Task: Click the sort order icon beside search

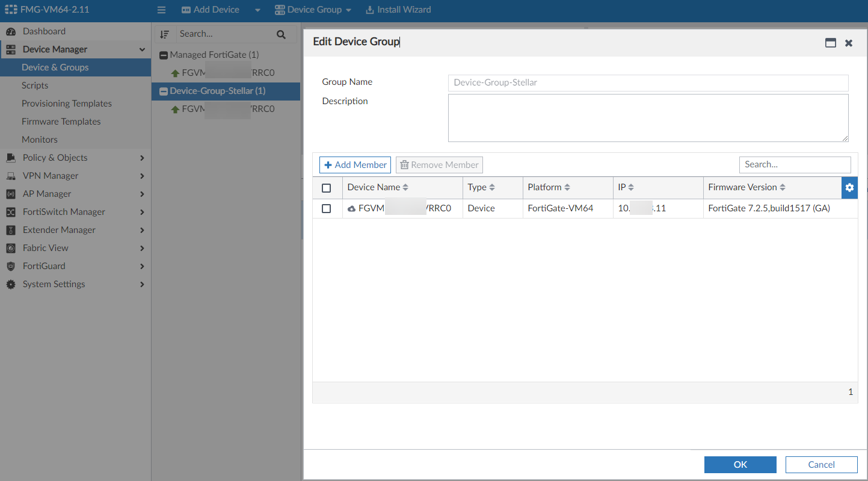Action: coord(165,34)
